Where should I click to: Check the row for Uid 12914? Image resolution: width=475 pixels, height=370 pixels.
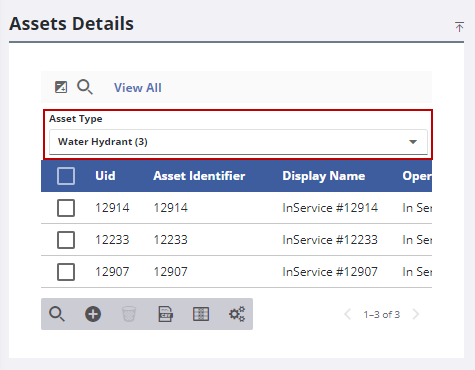point(66,208)
